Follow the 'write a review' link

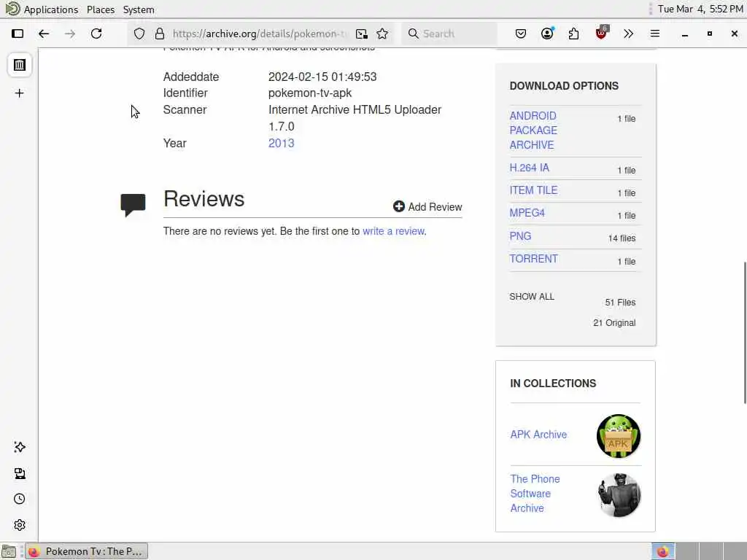393,231
